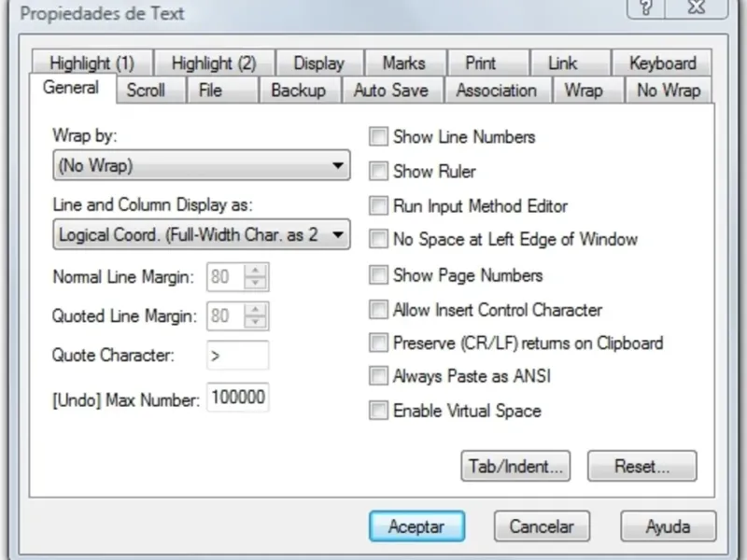The image size is (747, 560).
Task: Open help with the Ayuda button
Action: click(x=669, y=526)
